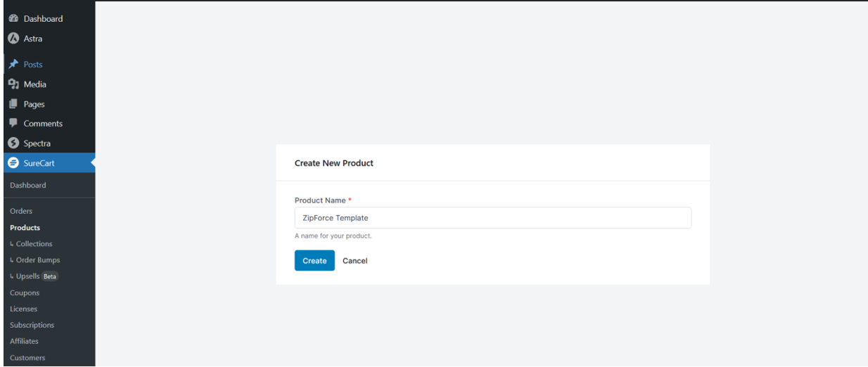Click the SureCart logo icon
The height and width of the screenshot is (367, 868).
point(13,163)
